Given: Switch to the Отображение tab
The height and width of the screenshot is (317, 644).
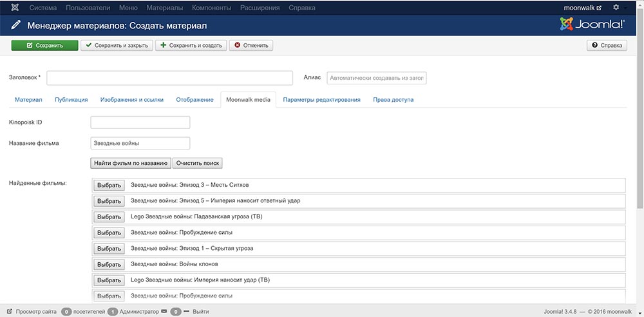Looking at the screenshot, I should coord(194,100).
